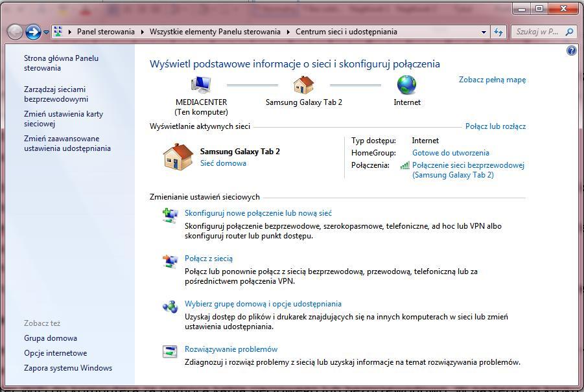Click the Internet globe icon
Screen dimensions: 584x392
point(406,84)
